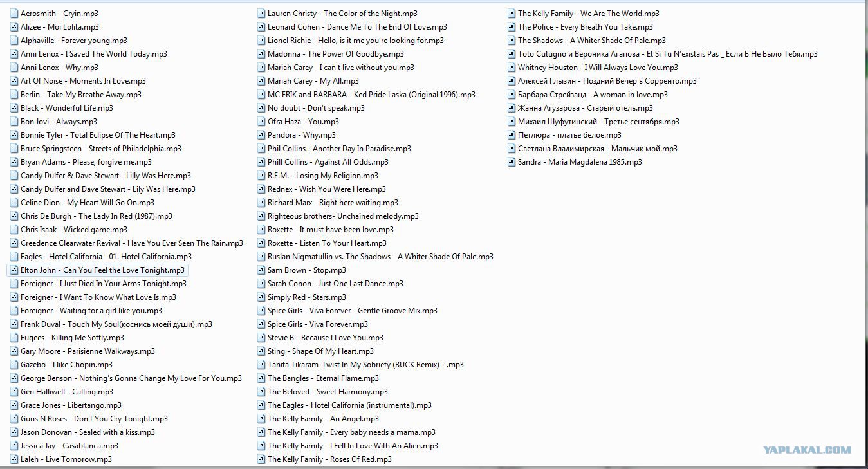Pick the audio icon next to No doubt - Don't speak
Image resolution: width=868 pixels, height=469 pixels.
[x=261, y=108]
